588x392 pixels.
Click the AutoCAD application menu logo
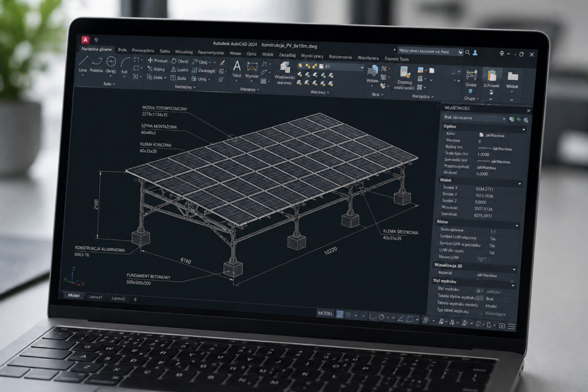tap(86, 40)
